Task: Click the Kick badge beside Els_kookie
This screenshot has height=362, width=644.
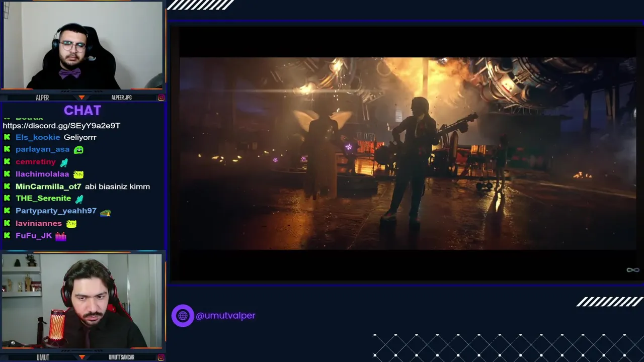Action: (x=7, y=137)
